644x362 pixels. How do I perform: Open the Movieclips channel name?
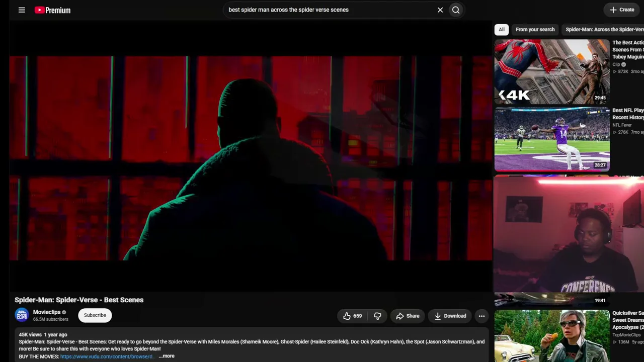[x=46, y=312]
